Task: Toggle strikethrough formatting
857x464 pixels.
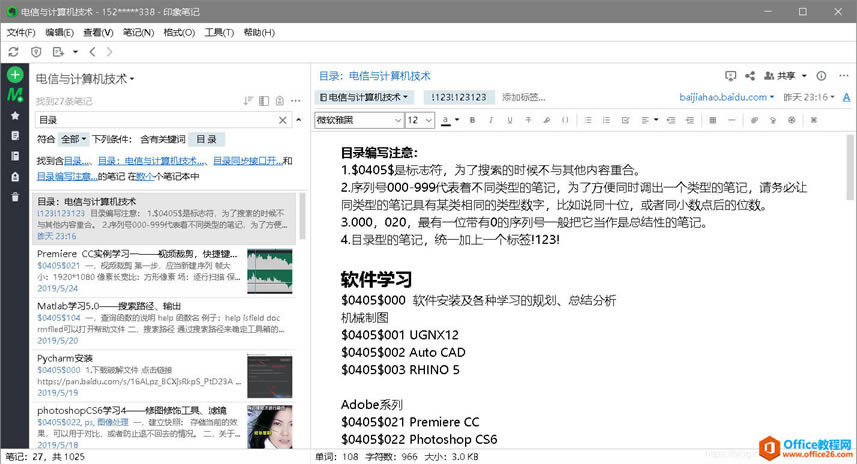Action: (528, 120)
